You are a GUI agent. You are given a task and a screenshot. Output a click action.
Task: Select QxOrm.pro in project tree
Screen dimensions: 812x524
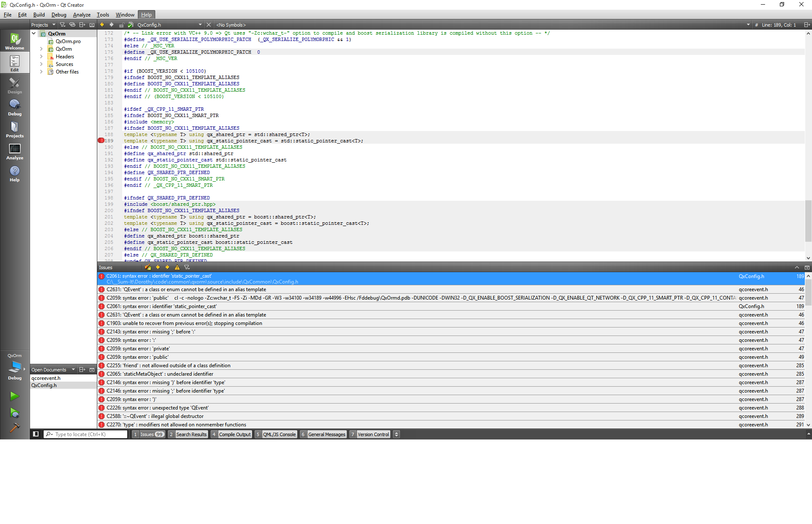click(x=68, y=41)
